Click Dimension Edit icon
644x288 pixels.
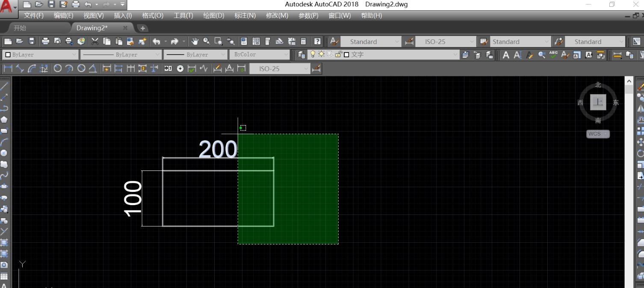point(217,68)
